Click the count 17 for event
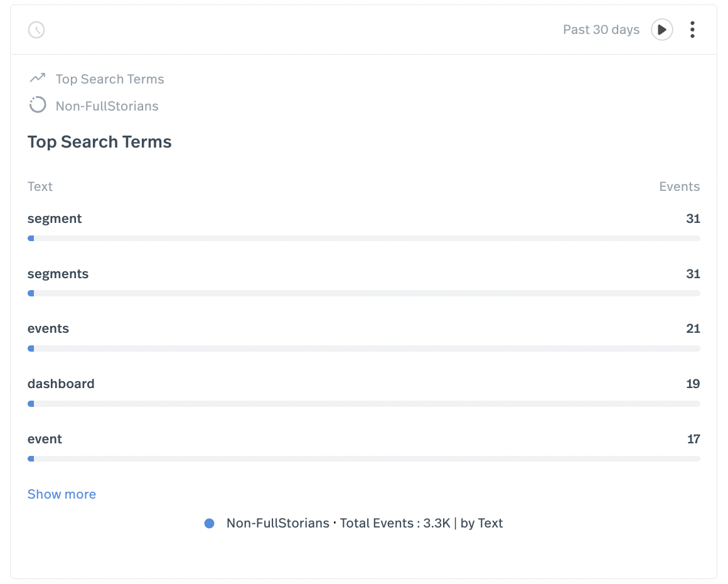Image resolution: width=728 pixels, height=584 pixels. click(x=693, y=439)
